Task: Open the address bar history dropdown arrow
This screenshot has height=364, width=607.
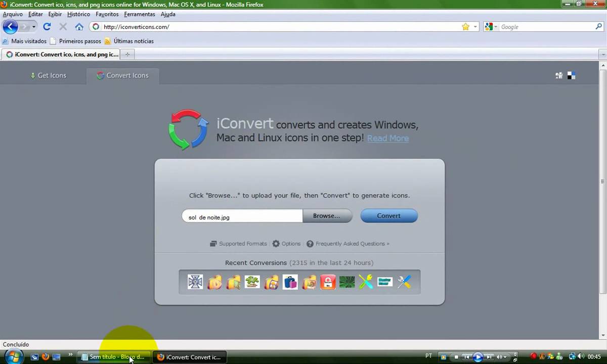Action: (475, 27)
